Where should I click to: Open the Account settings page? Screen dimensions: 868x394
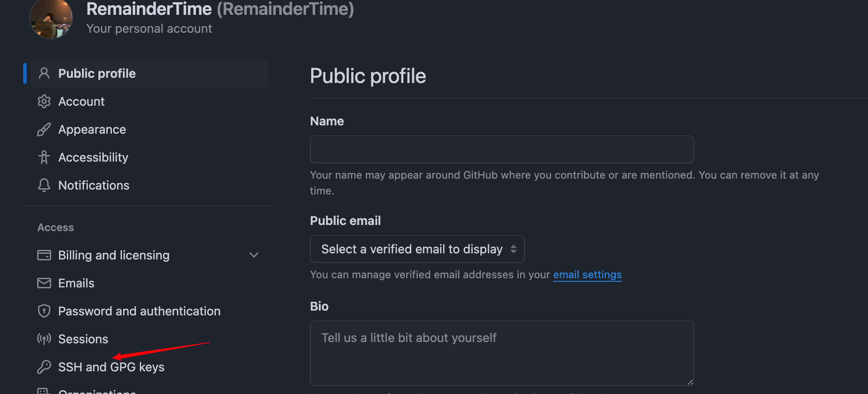point(81,101)
